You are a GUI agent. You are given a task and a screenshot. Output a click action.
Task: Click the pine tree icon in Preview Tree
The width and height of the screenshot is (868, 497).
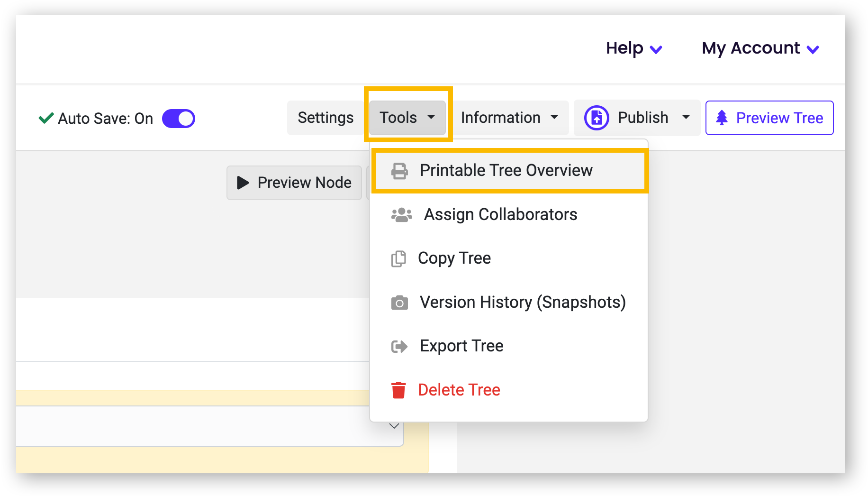click(x=722, y=118)
